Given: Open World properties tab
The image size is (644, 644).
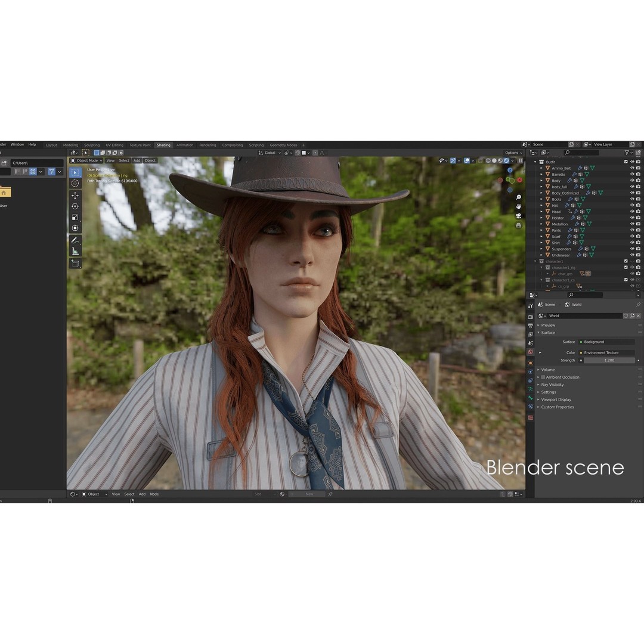Looking at the screenshot, I should pyautogui.click(x=530, y=352).
